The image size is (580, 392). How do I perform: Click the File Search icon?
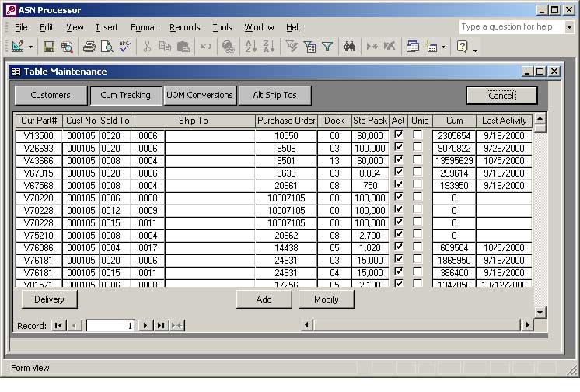coord(68,47)
